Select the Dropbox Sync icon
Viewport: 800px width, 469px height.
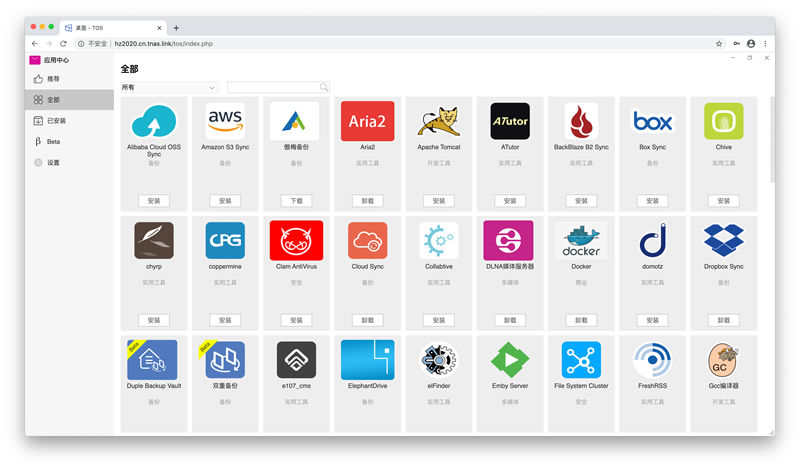click(x=723, y=240)
